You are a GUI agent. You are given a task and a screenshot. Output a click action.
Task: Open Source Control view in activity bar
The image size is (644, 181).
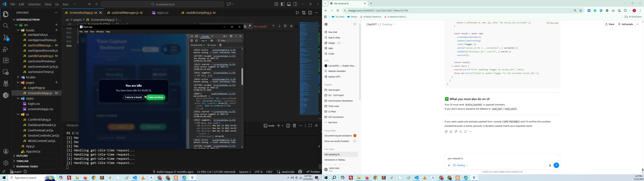click(6, 38)
